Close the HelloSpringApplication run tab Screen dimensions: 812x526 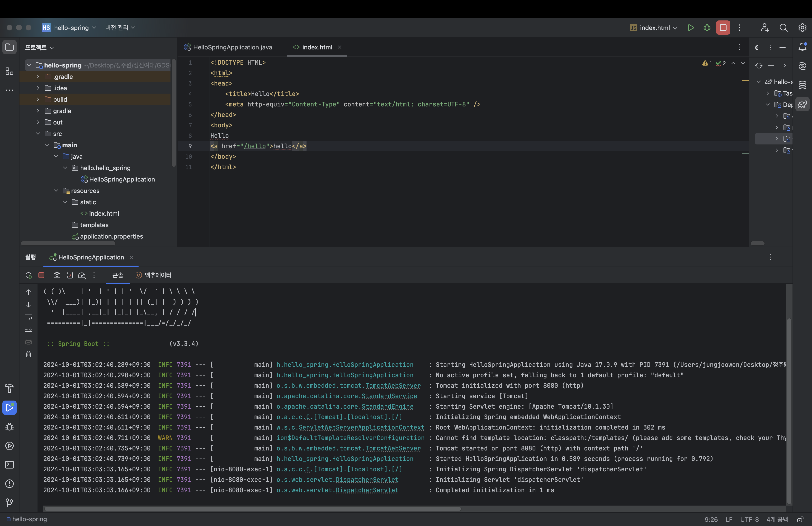coord(131,257)
